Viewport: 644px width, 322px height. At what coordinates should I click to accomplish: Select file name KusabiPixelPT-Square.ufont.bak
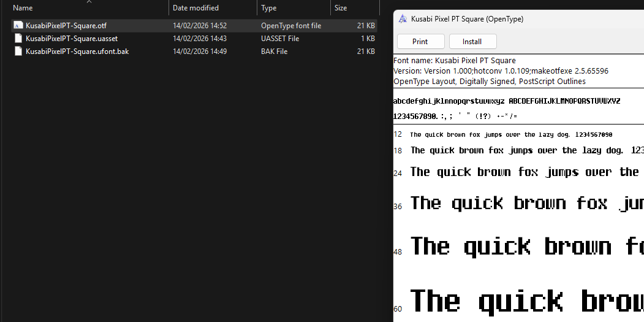[x=77, y=52]
